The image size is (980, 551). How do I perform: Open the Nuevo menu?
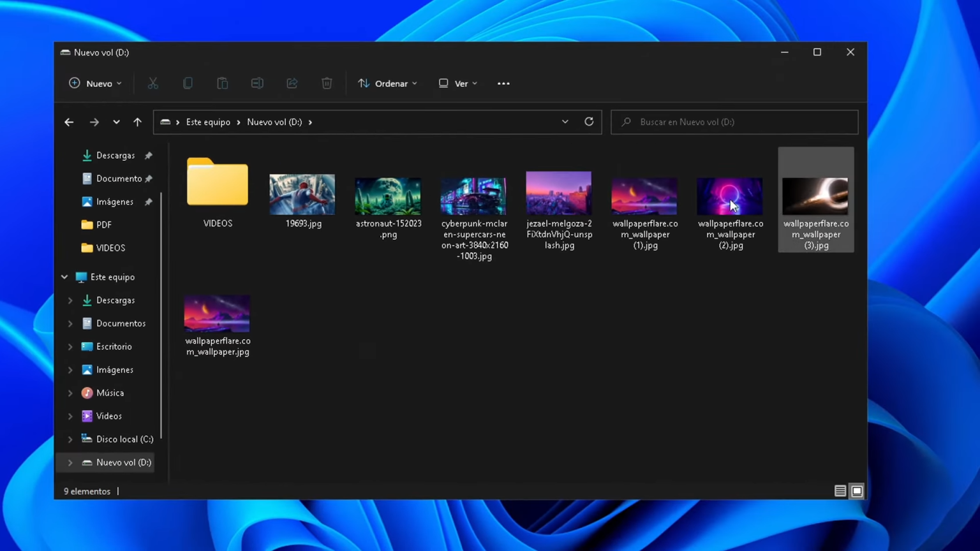coord(94,84)
